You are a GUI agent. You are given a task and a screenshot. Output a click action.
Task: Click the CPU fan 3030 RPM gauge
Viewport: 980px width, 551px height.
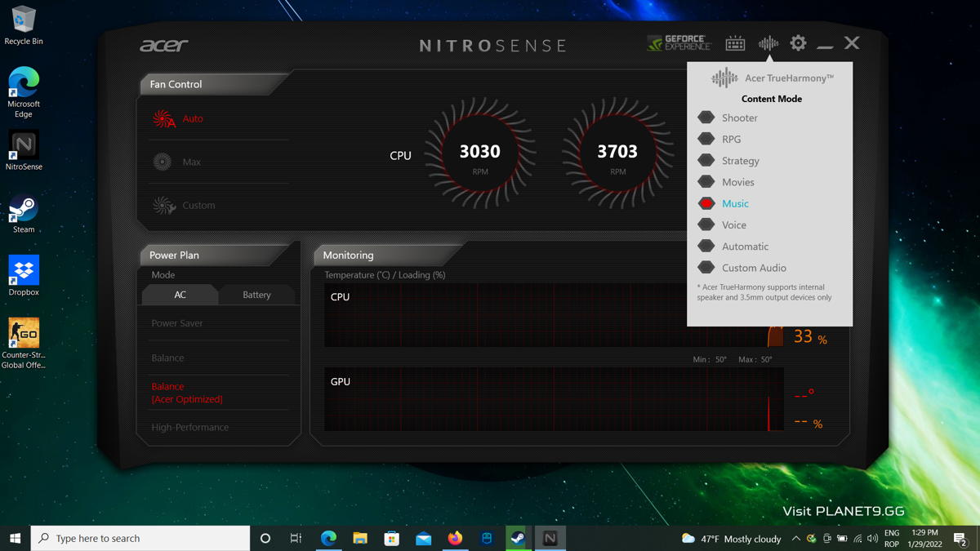(480, 153)
